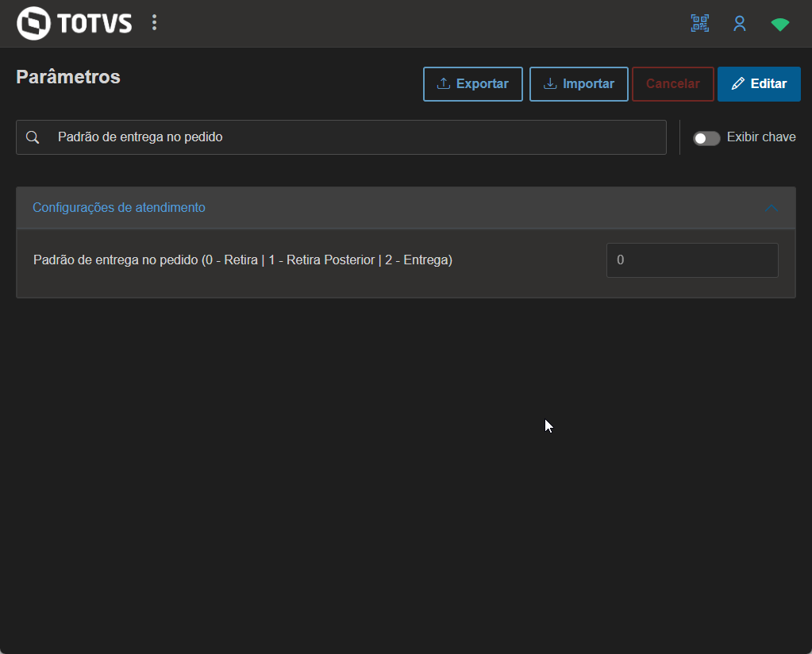Screen dimensions: 812x654
Task: Open the user profile icon
Action: [x=740, y=23]
